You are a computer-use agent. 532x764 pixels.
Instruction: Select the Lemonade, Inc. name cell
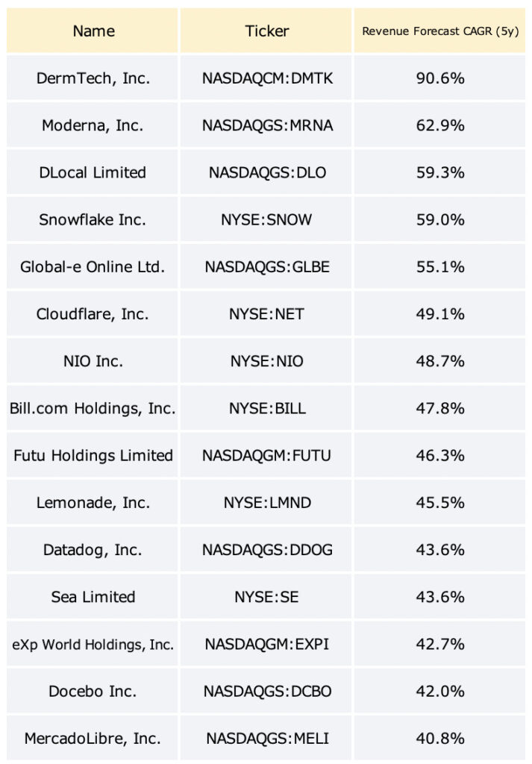pos(93,502)
